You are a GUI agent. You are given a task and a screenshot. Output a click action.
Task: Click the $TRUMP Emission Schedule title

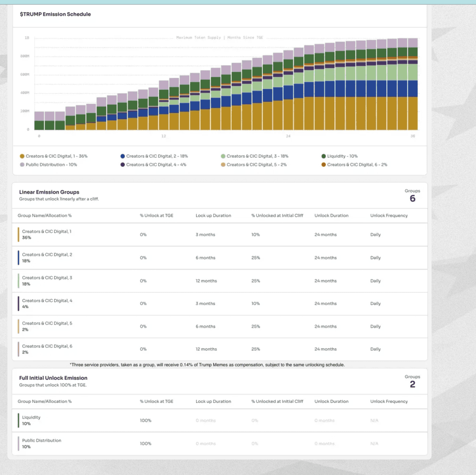pyautogui.click(x=55, y=14)
